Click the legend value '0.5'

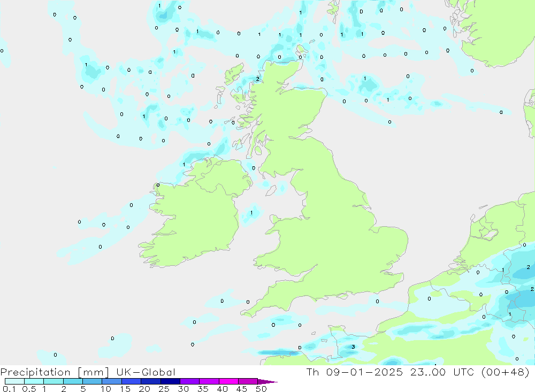tap(29, 389)
